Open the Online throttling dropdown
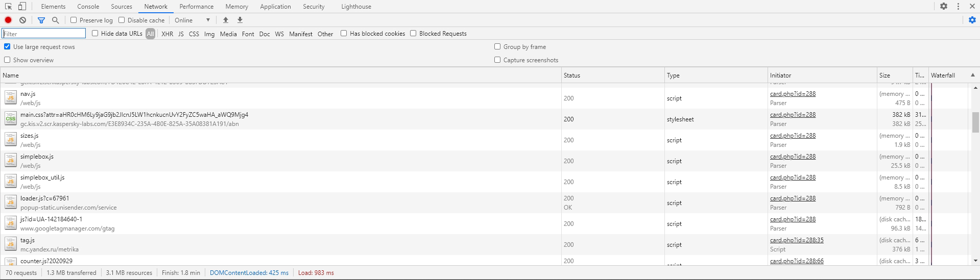 (x=192, y=20)
